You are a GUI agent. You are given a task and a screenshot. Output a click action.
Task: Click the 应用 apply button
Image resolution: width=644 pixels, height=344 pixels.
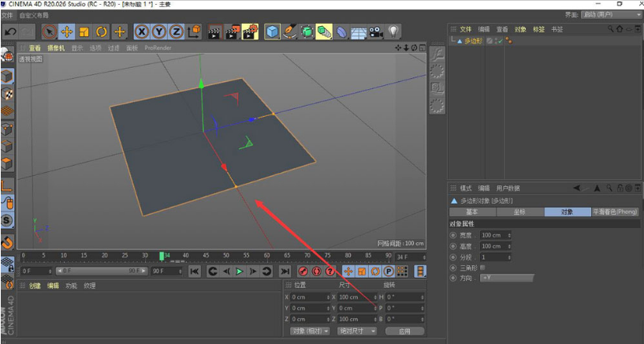pos(404,331)
